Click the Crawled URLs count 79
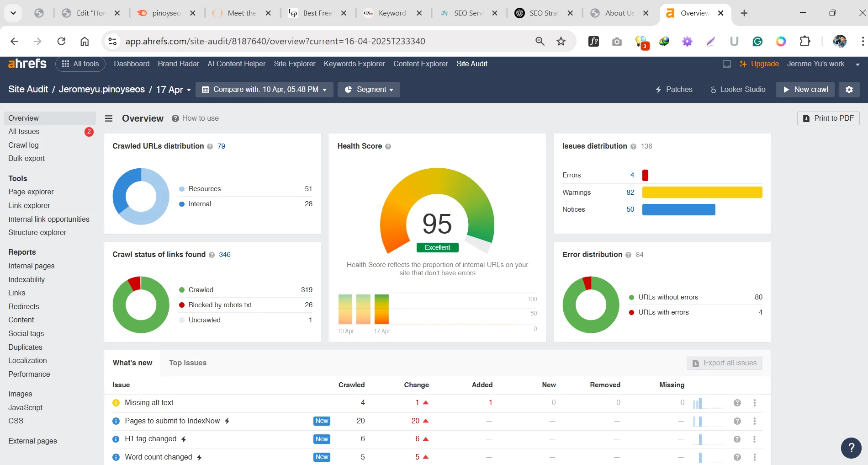The height and width of the screenshot is (465, 868). 221,146
